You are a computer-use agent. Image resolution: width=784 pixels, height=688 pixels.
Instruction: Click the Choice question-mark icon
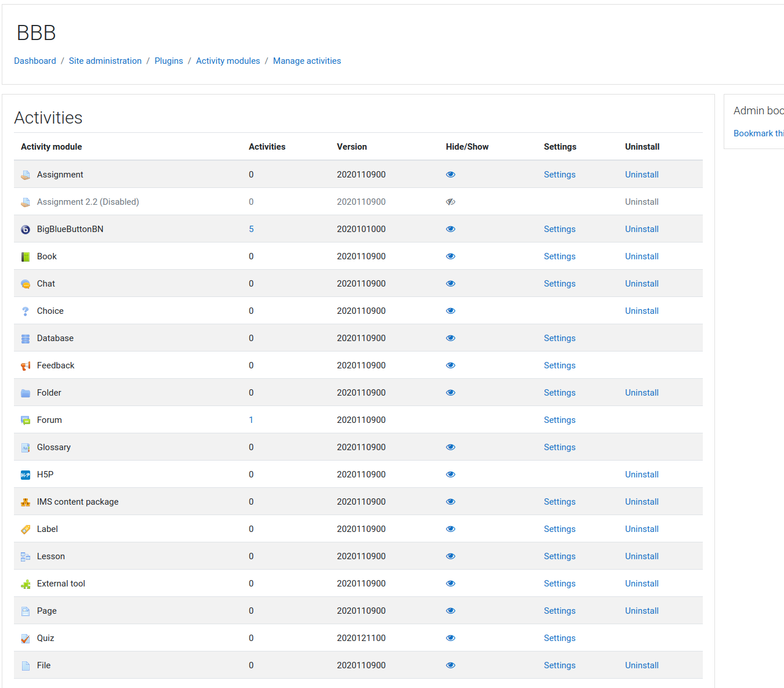coord(26,311)
